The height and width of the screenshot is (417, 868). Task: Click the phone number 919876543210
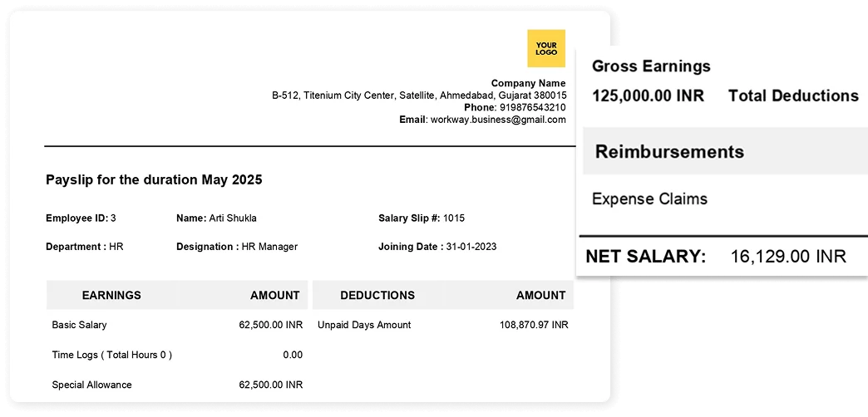pos(533,107)
